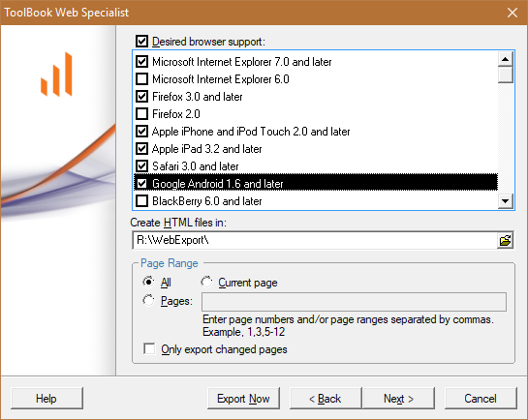
Task: Uncheck Apple iPhone and iPod Touch 2.0
Action: [141, 132]
